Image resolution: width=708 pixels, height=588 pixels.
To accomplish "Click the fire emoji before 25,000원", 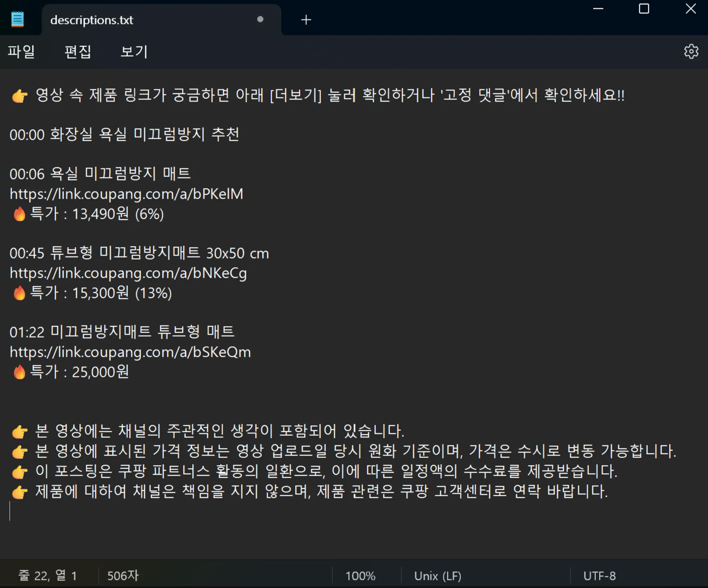I will 19,372.
